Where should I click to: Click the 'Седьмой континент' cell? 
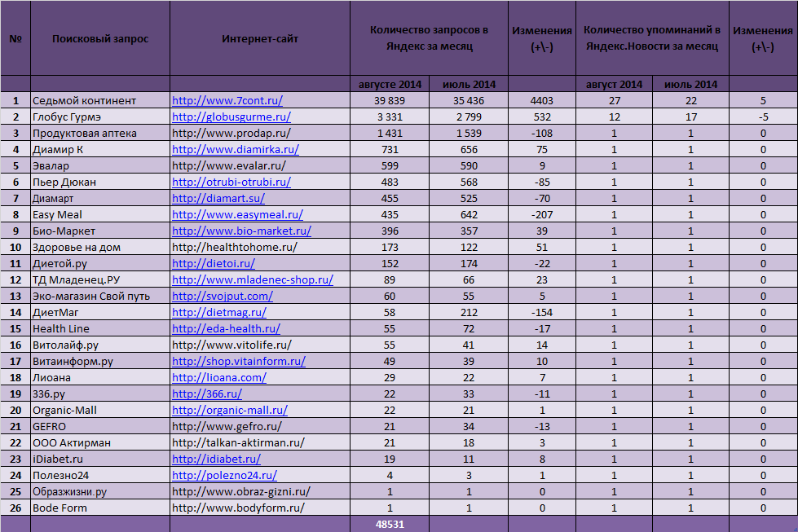click(100, 101)
